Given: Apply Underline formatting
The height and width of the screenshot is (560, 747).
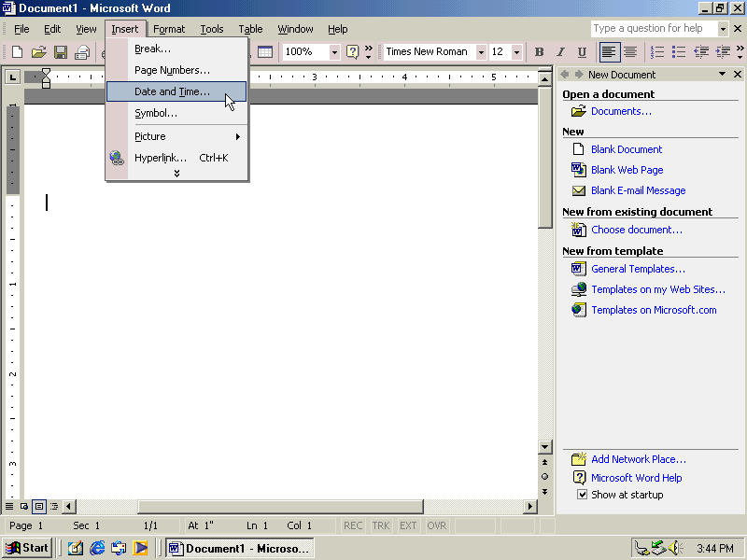Looking at the screenshot, I should [582, 52].
